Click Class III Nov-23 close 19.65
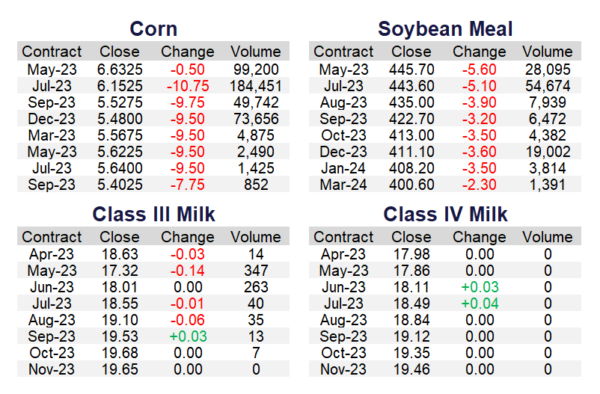600x394 pixels. coord(120,370)
